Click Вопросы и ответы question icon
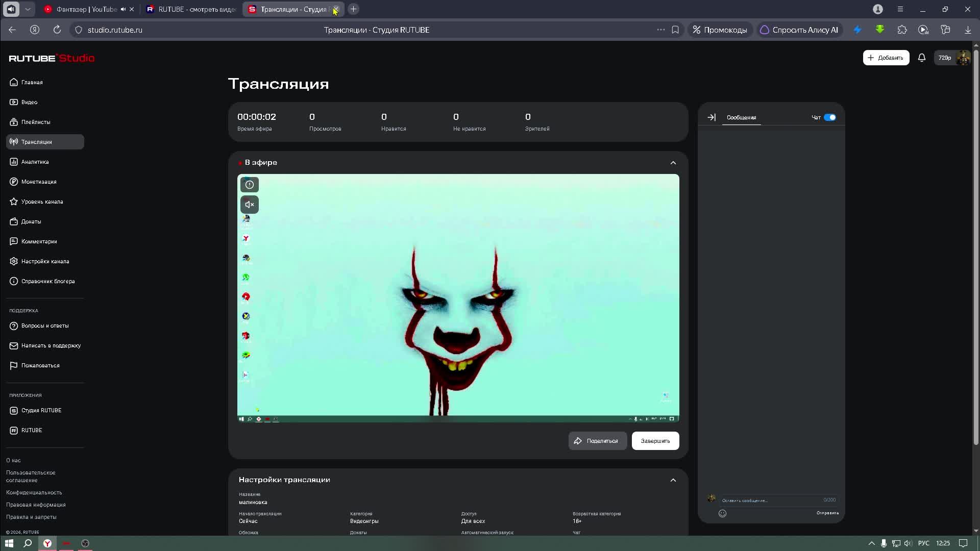The image size is (980, 551). tap(14, 325)
